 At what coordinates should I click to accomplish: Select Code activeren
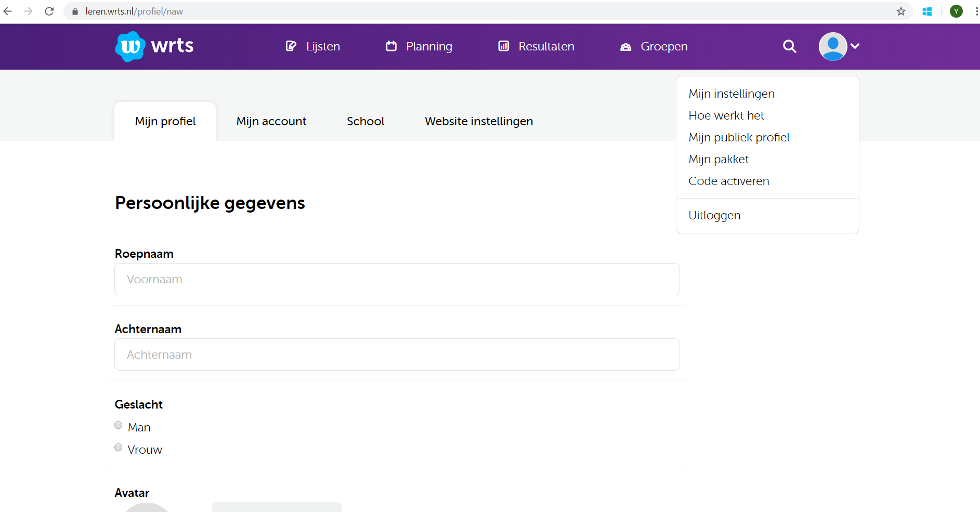[x=729, y=181]
